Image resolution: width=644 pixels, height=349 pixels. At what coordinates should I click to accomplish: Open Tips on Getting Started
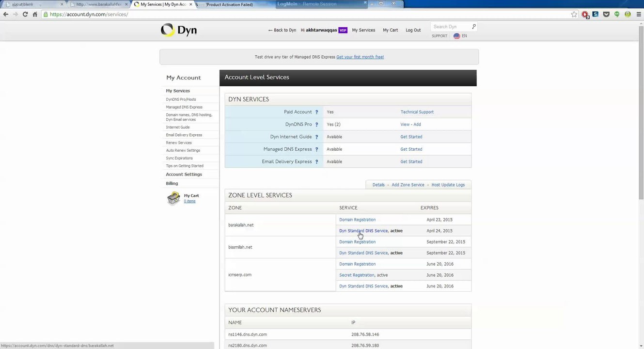pos(185,166)
